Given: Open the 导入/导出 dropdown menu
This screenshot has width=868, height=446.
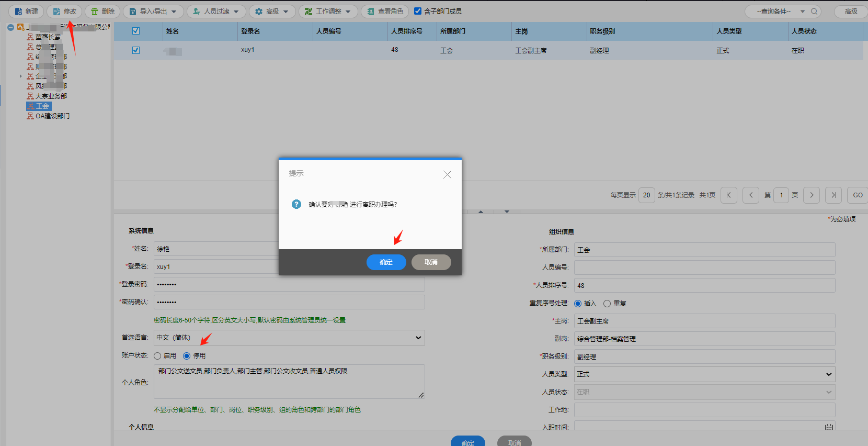Looking at the screenshot, I should [x=153, y=12].
